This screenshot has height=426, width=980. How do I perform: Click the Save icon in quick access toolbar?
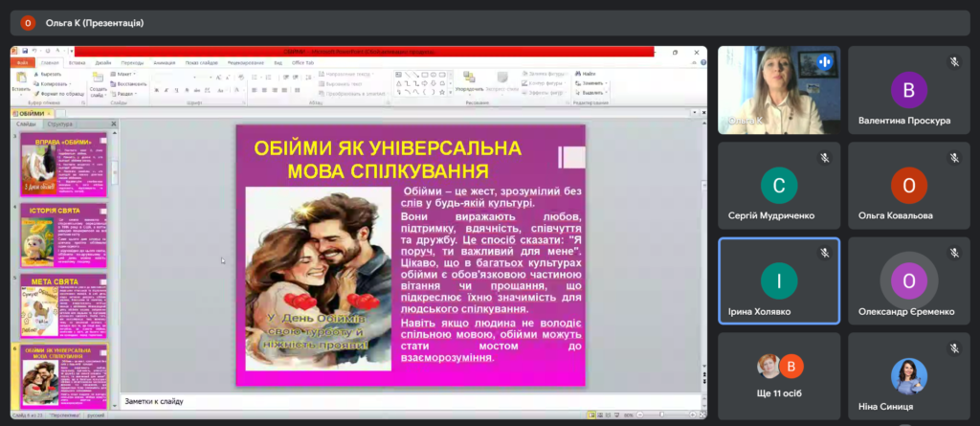click(x=25, y=53)
